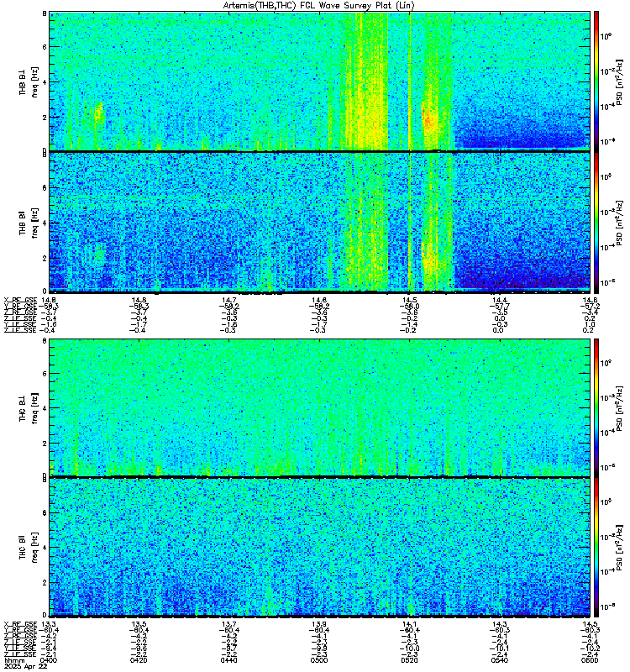The width and height of the screenshot is (630, 672).
Task: Click the plot title "Artemis(THB,THC) FGL Wave Survey Plot (Lin)"
Action: 319,5
